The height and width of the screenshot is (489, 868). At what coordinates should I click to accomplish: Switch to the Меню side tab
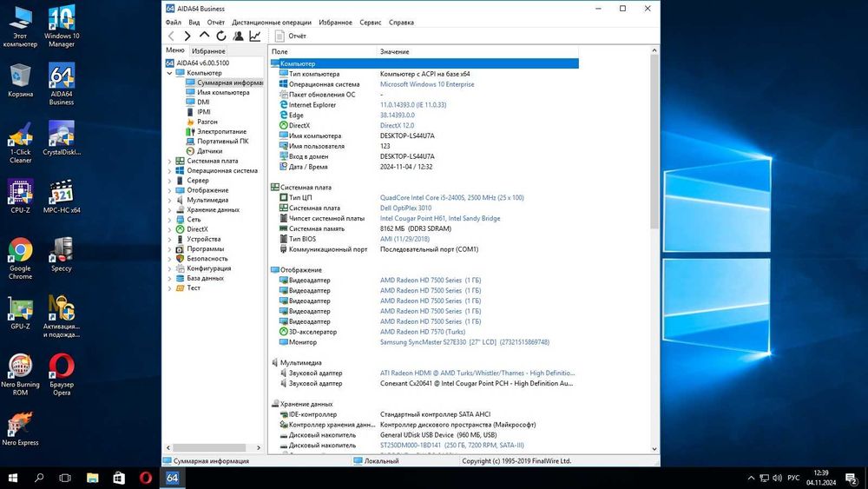(x=175, y=50)
